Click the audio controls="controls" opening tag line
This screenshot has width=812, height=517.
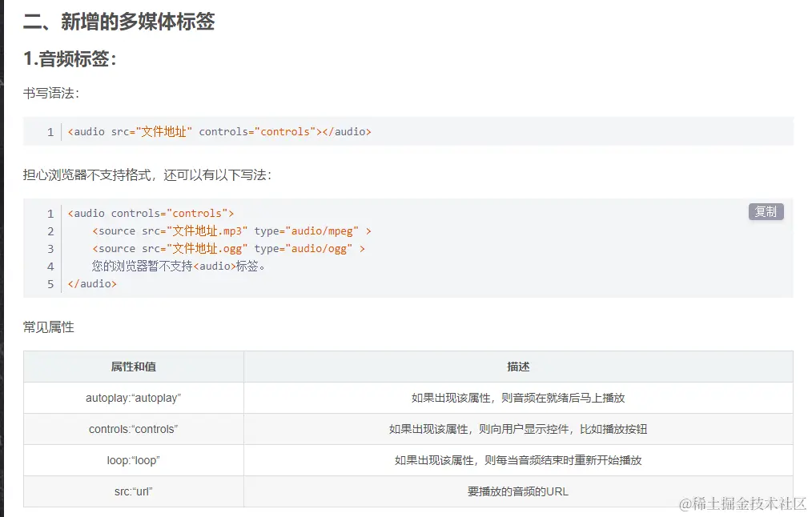coord(151,214)
